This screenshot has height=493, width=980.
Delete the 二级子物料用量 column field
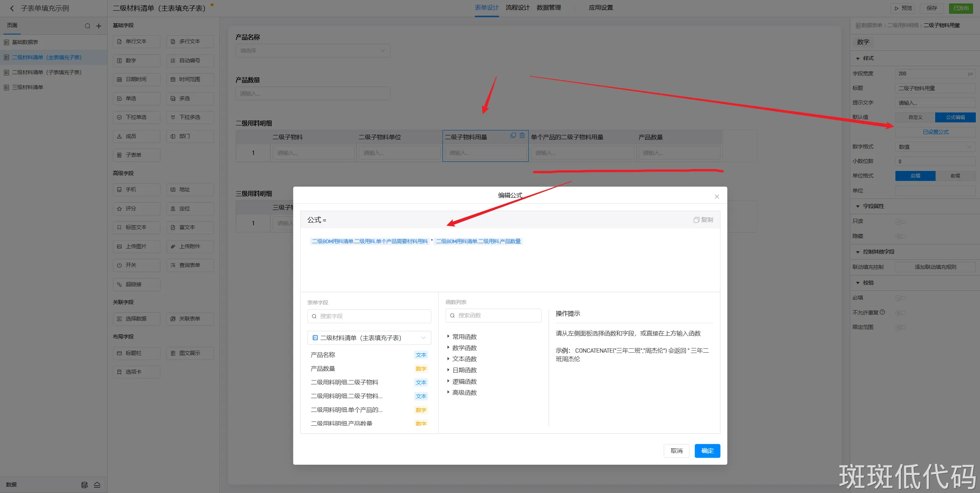click(x=522, y=135)
